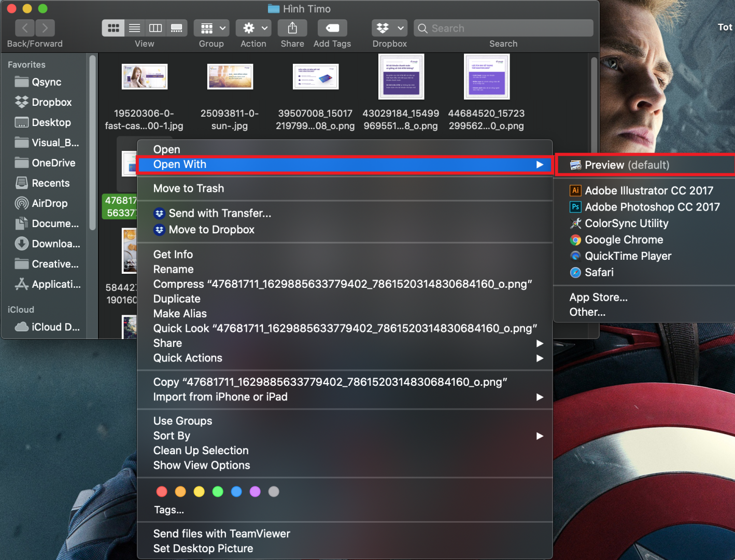735x560 pixels.
Task: Select Get Info in the context menu
Action: pos(173,255)
